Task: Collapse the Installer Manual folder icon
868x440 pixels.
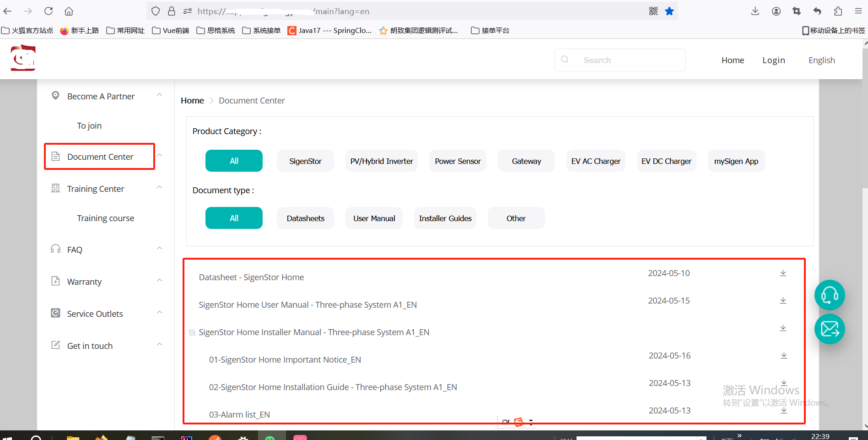Action: [192, 332]
